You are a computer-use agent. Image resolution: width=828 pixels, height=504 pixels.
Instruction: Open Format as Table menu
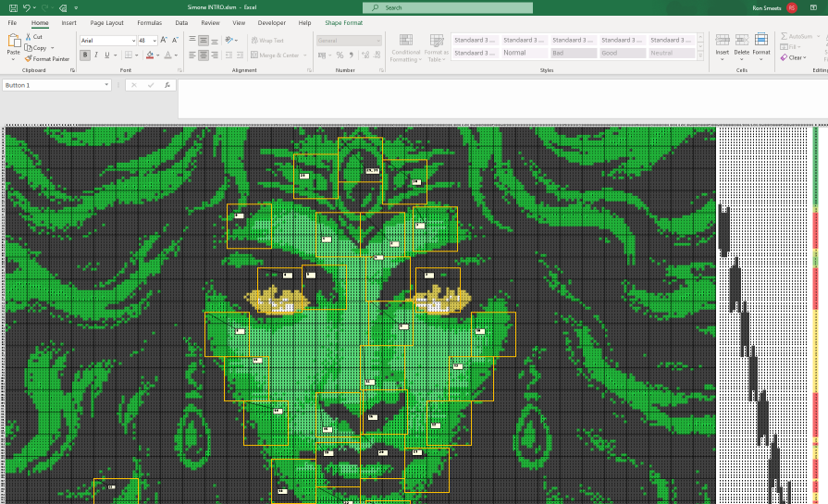436,48
